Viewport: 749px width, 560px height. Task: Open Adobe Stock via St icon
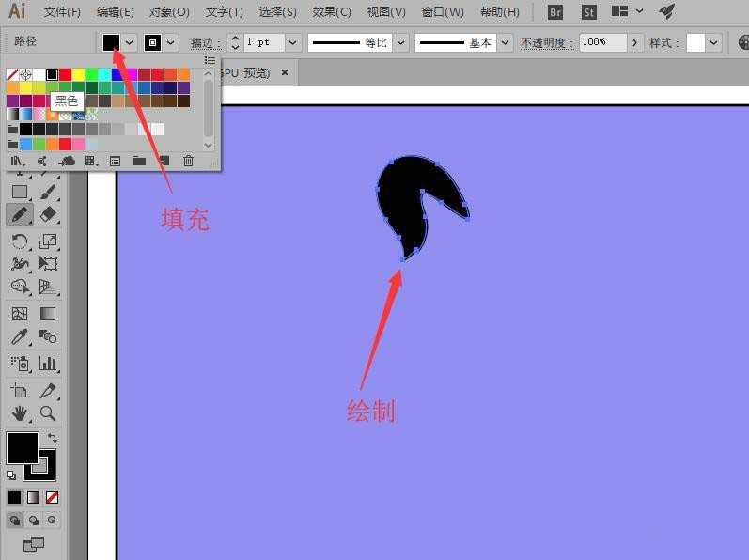588,12
